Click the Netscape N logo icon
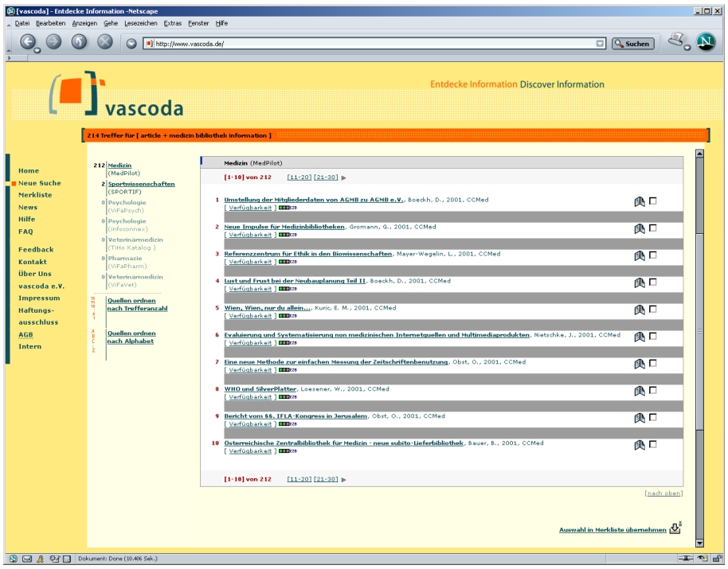728x569 pixels. click(706, 42)
